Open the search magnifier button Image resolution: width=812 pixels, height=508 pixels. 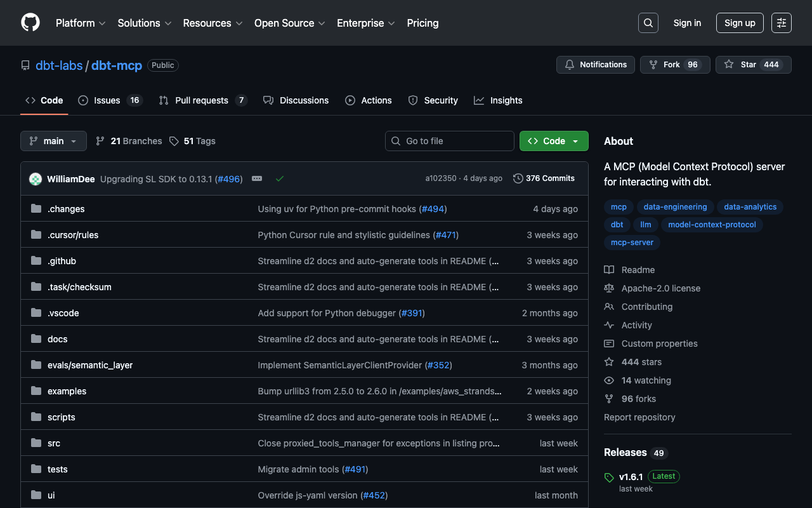coord(648,23)
